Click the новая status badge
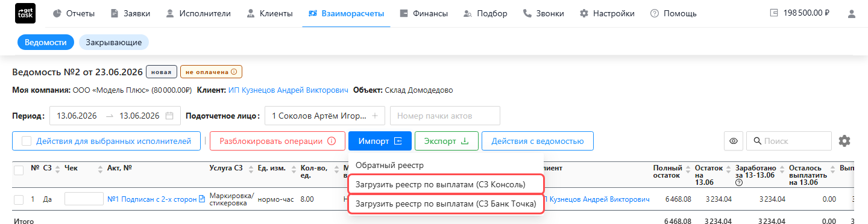Viewport: 868px width, 224px height. click(x=162, y=72)
